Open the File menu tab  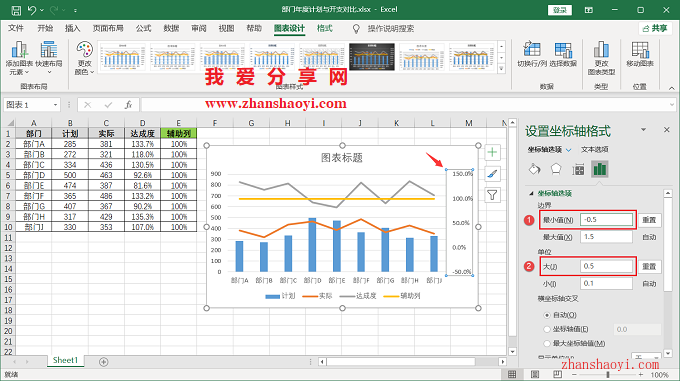(16, 29)
